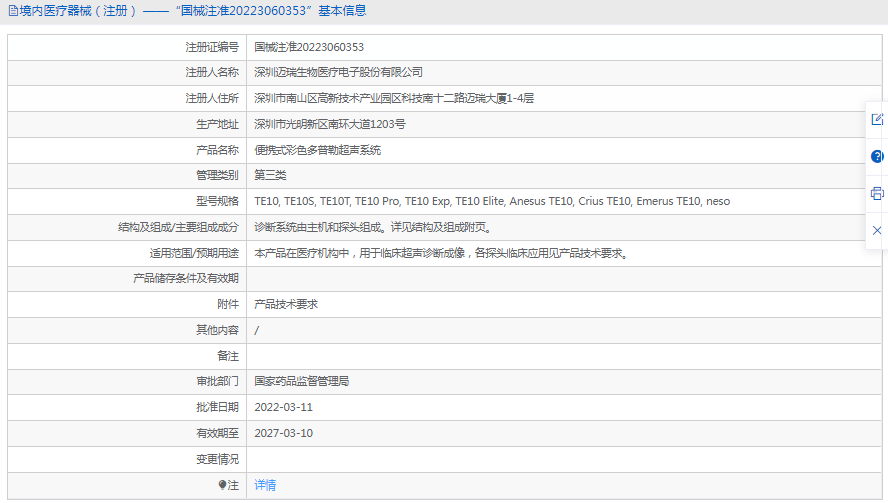
Task: Click the model specification list starting TE10
Action: pyautogui.click(x=492, y=201)
